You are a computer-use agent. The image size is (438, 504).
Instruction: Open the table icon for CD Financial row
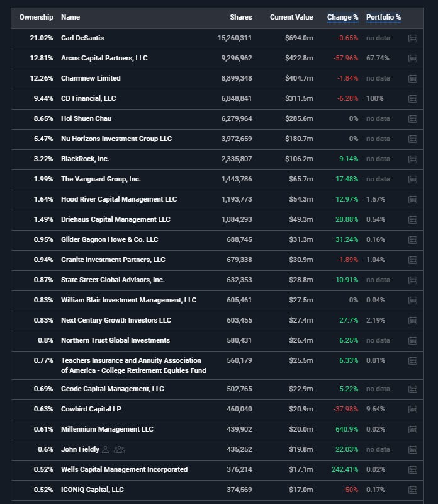coord(413,99)
